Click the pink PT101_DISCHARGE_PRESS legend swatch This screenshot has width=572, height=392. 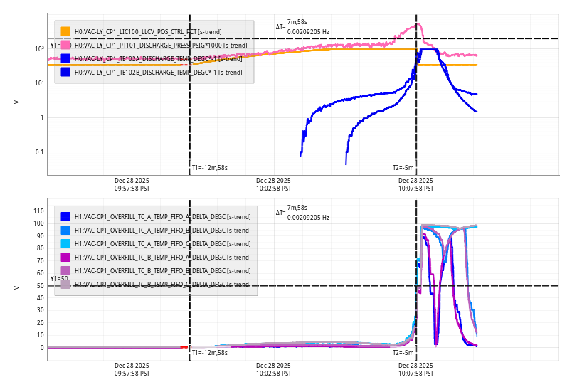tap(65, 45)
